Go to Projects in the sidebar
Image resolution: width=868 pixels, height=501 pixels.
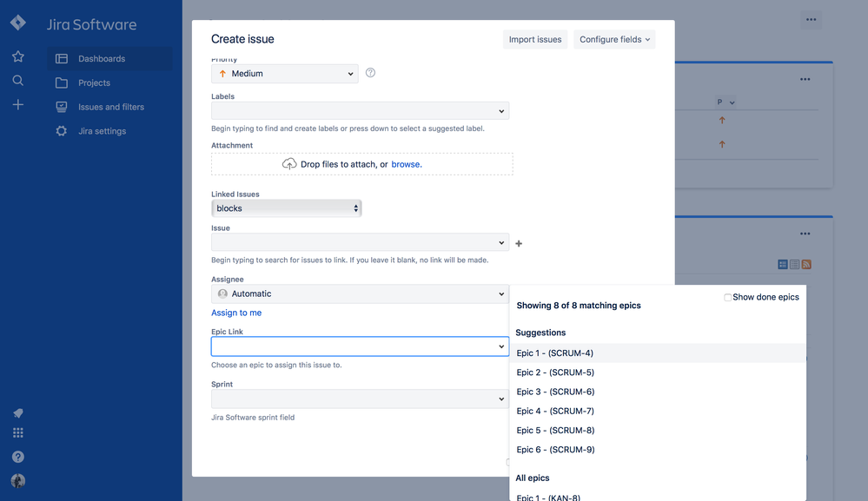pos(94,83)
